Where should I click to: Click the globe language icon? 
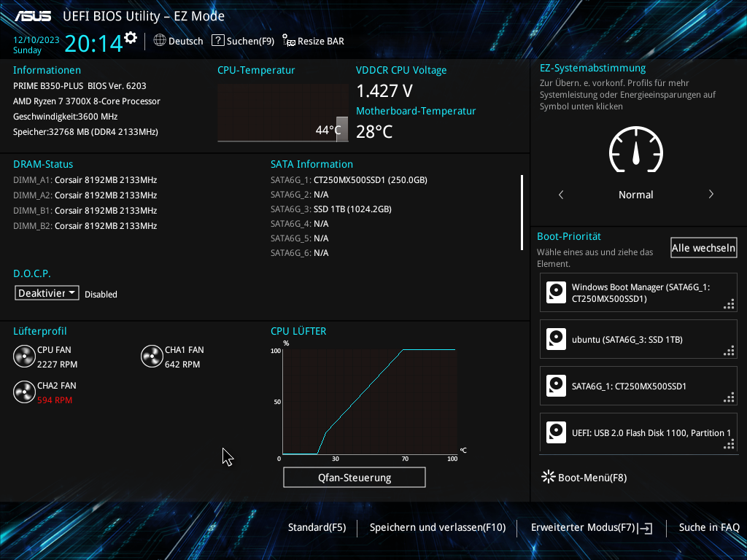click(160, 41)
